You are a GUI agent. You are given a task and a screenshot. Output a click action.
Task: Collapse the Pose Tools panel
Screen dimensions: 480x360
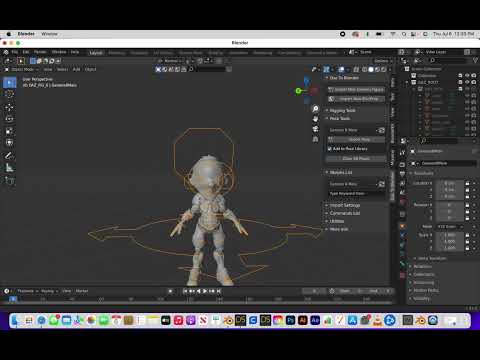[x=340, y=118]
